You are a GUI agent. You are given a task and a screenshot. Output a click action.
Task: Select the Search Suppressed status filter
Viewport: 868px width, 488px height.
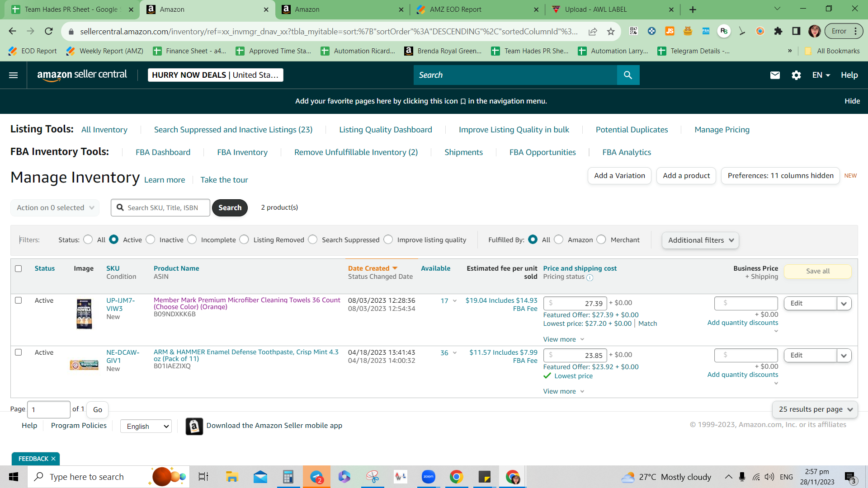(313, 239)
